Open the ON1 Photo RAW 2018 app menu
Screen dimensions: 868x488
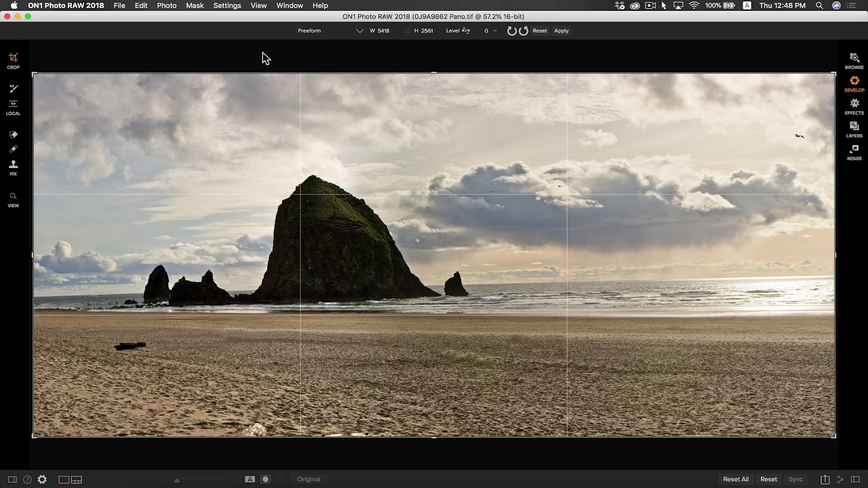[x=66, y=5]
